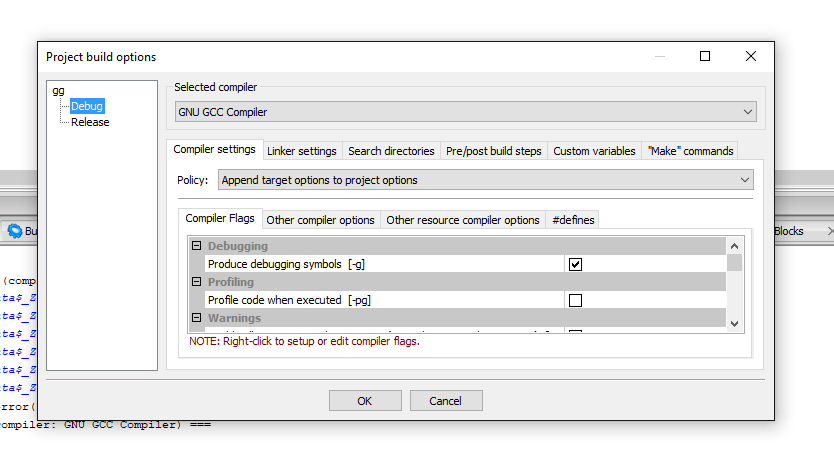Collapse the Profiling category section

[x=197, y=282]
